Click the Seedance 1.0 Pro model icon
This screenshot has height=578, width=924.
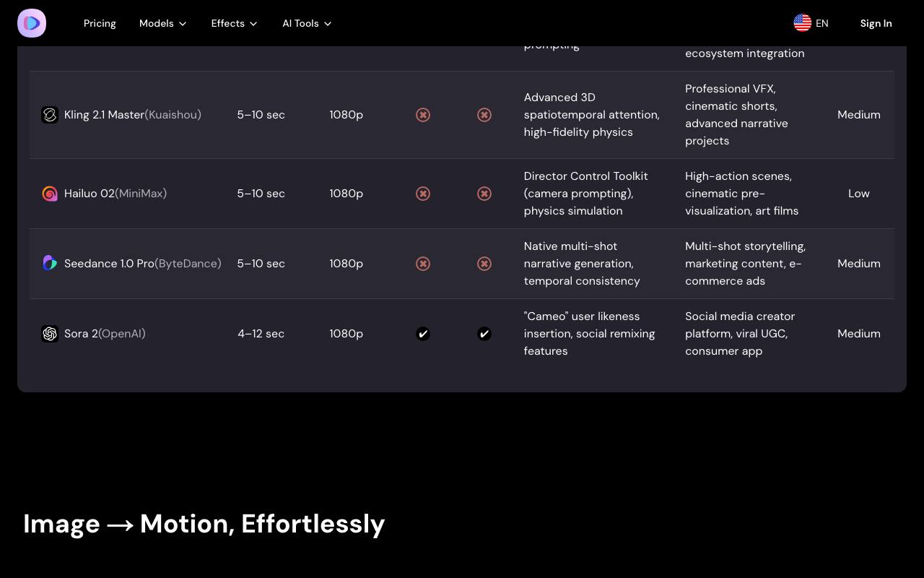coord(50,264)
